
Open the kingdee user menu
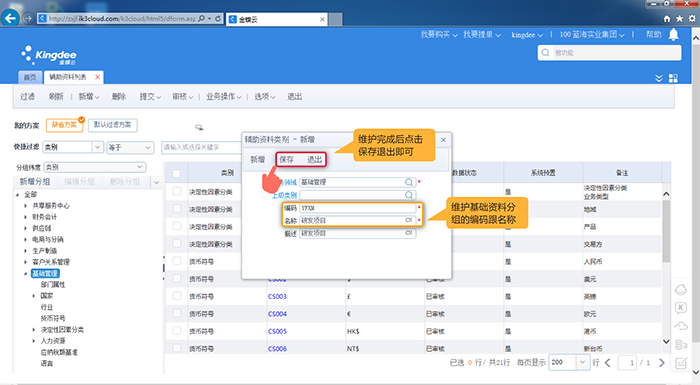coord(527,34)
